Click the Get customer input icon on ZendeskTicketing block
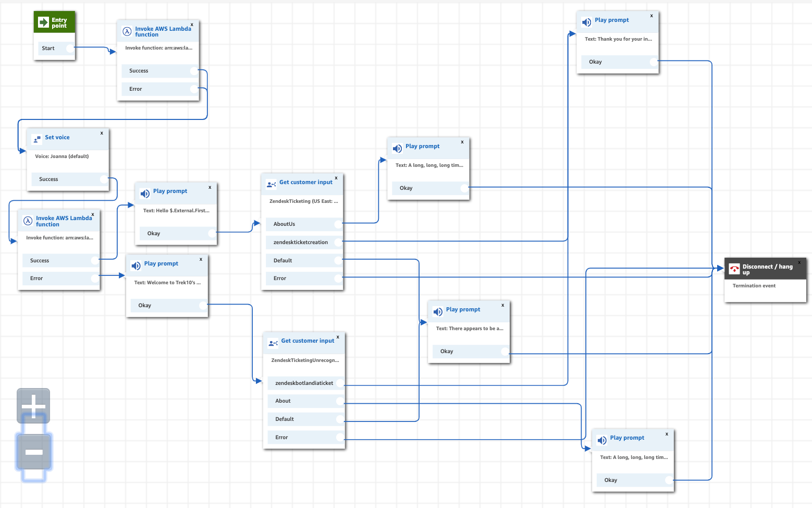 coord(270,184)
